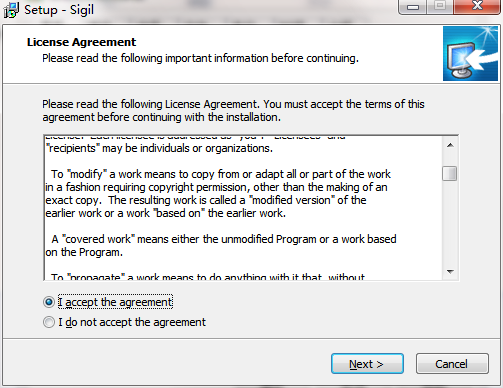Click the license scrollbar up arrow
The image size is (503, 388).
pos(450,145)
